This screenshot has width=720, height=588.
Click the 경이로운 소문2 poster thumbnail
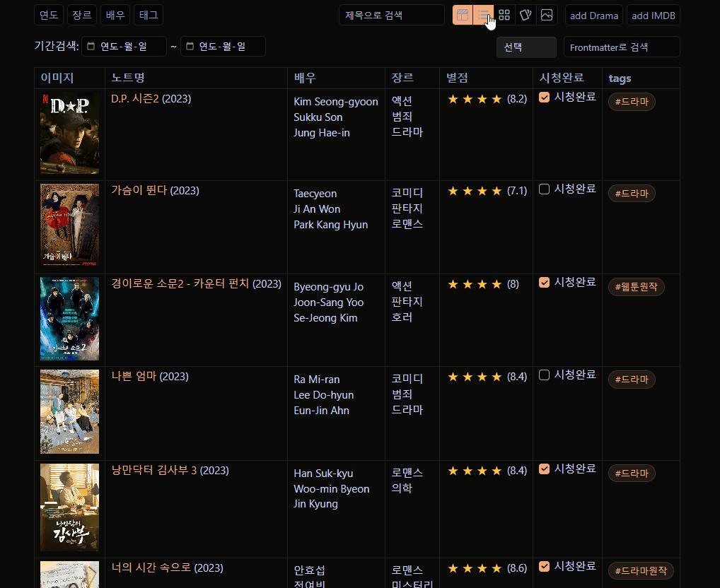69,319
